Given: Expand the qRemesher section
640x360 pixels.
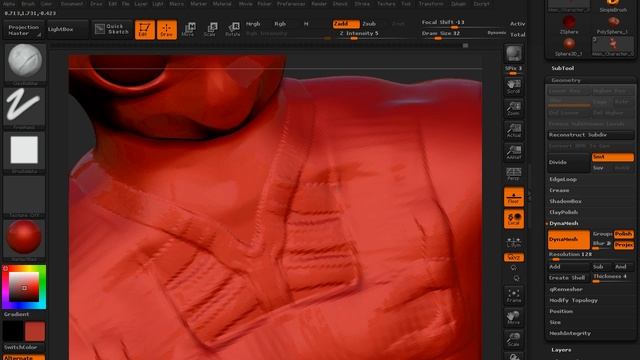Looking at the screenshot, I should pyautogui.click(x=566, y=289).
